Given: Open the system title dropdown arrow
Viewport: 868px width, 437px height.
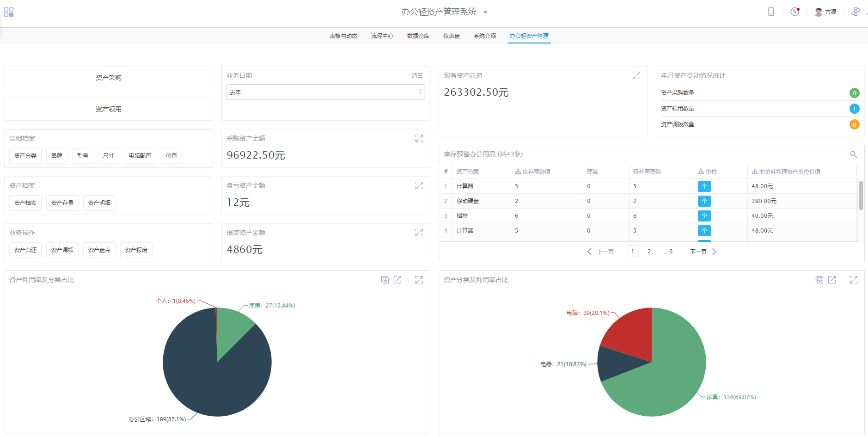Looking at the screenshot, I should 485,12.
